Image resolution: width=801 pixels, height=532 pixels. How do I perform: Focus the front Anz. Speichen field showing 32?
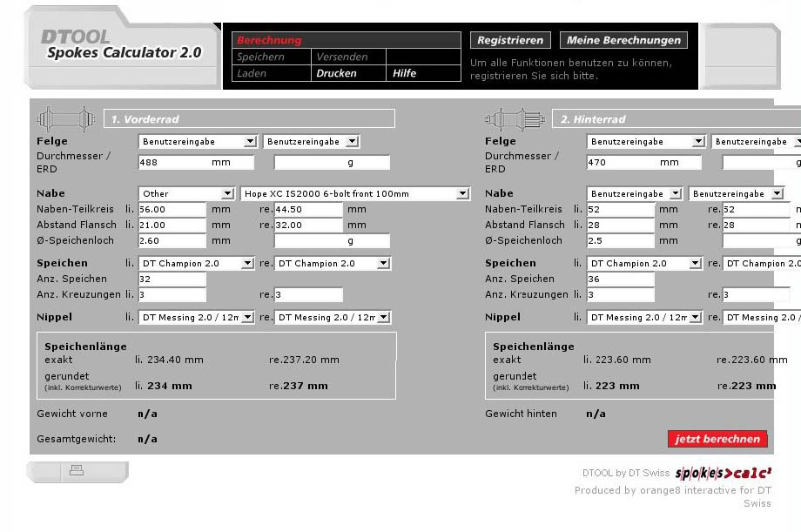(172, 279)
